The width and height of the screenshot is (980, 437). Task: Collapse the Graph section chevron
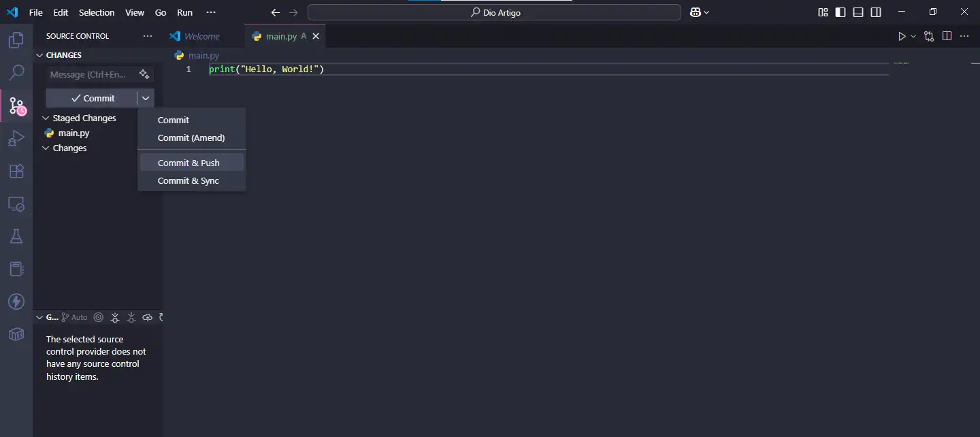click(x=39, y=317)
